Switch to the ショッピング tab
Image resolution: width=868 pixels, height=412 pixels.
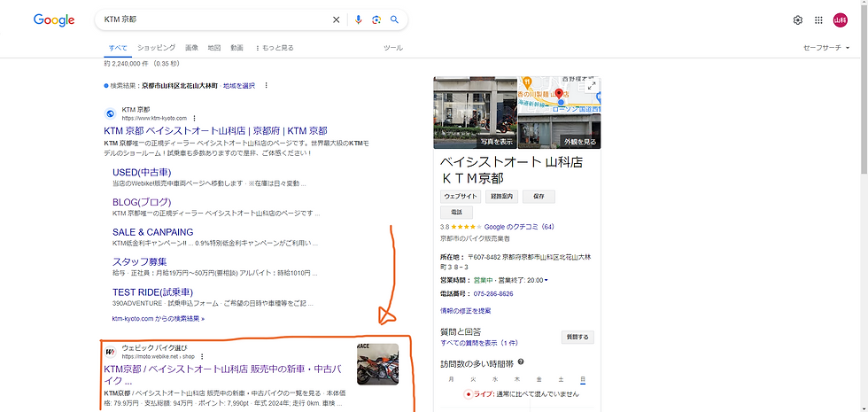coord(156,48)
